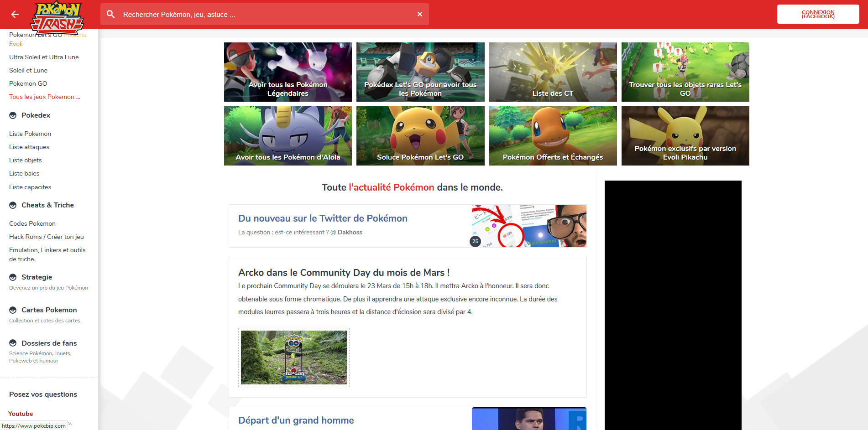Image resolution: width=868 pixels, height=430 pixels.
Task: Click Pokeball icon next to Strategie
Action: [x=13, y=277]
